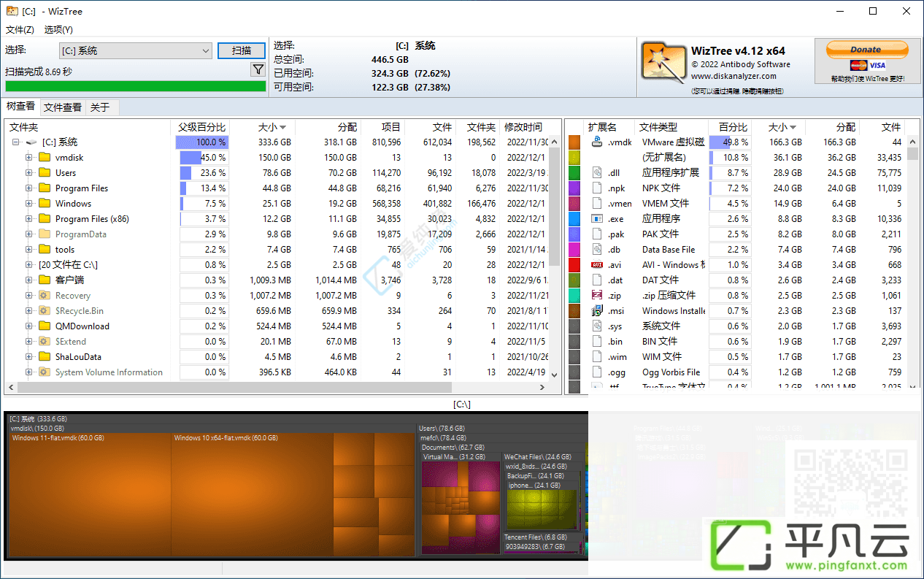The width and height of the screenshot is (924, 579).
Task: Click the C: drive icon in tree
Action: point(31,142)
